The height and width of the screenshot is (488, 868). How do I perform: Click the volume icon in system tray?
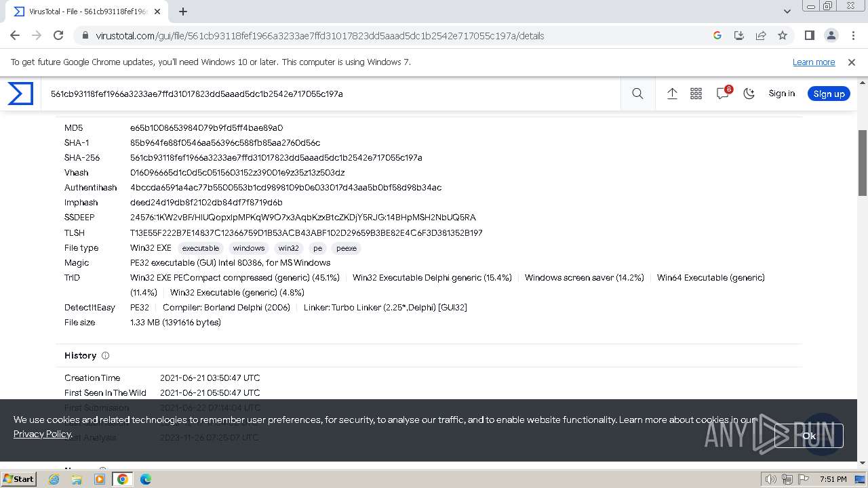click(x=771, y=479)
